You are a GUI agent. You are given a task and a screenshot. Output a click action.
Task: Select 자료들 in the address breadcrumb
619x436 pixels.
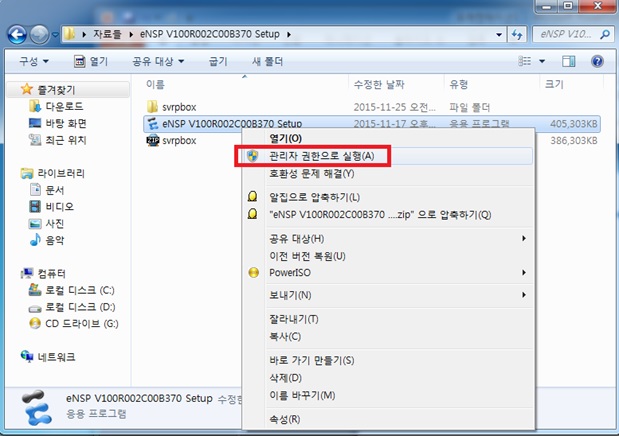107,34
